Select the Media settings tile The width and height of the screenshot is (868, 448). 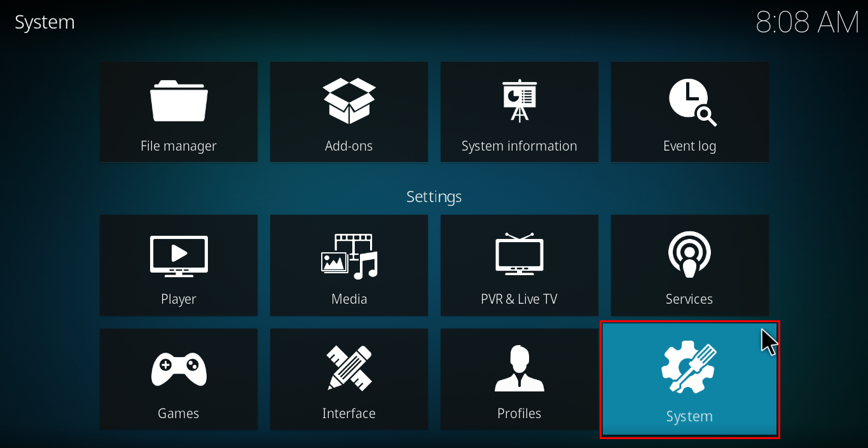(349, 265)
